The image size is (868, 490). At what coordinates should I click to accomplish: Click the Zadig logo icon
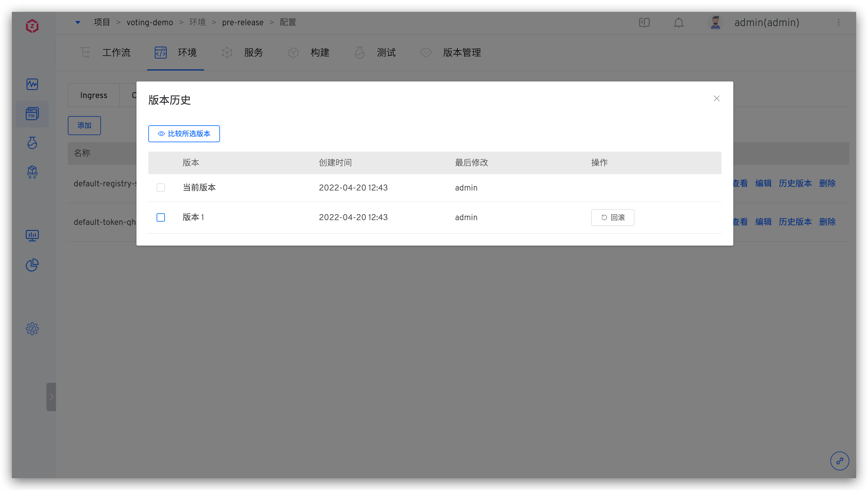pos(32,26)
